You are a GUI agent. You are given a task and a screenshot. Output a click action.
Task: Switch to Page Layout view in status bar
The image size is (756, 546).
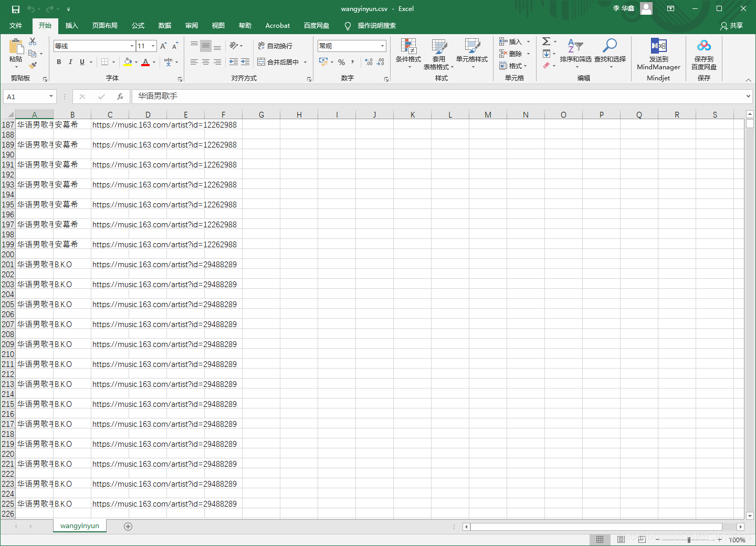click(x=621, y=539)
